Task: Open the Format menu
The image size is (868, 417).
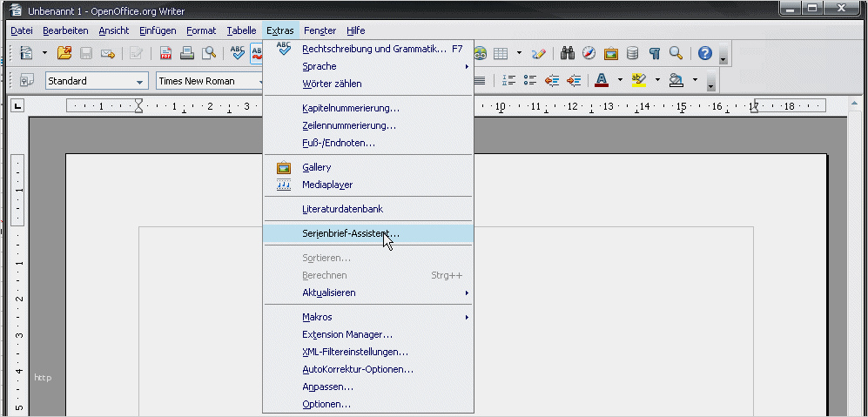Action: tap(201, 30)
